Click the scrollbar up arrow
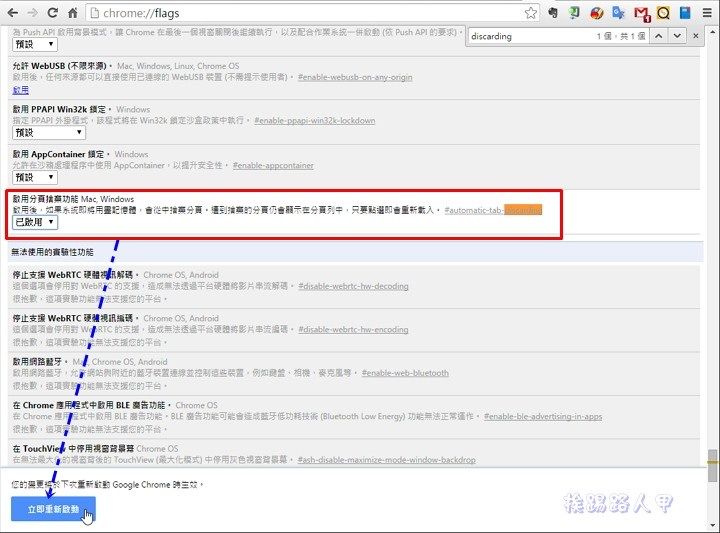Screen dimensions: 720x533 [x=713, y=33]
